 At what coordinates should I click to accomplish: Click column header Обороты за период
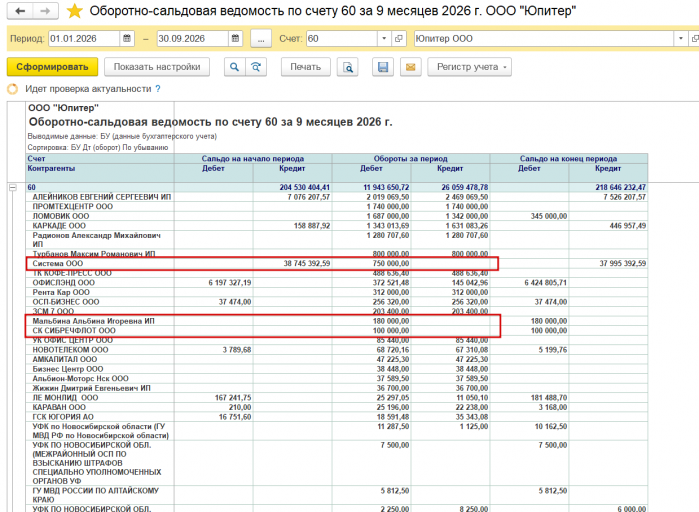pos(410,159)
